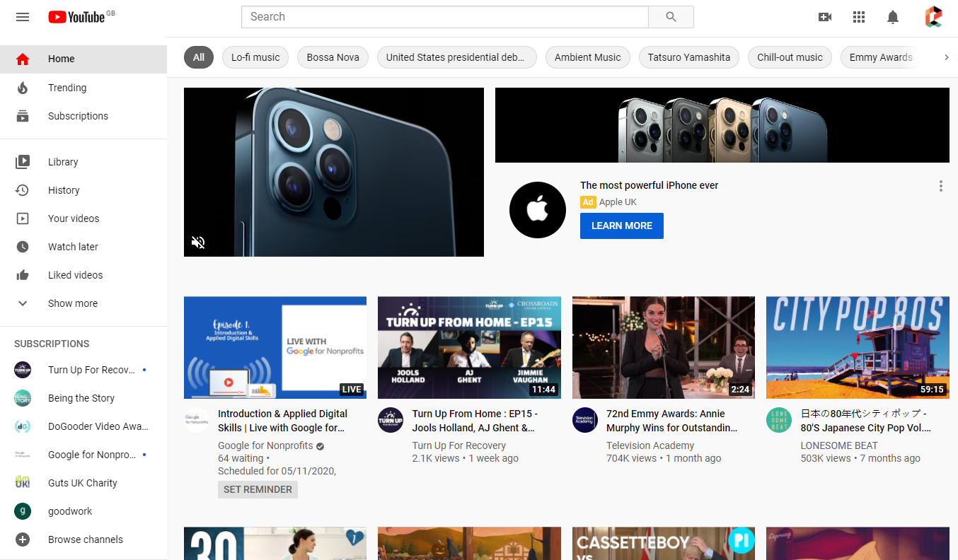Open the LONESOME BEAT channel name link
Screen dimensions: 958x560
tap(839, 445)
